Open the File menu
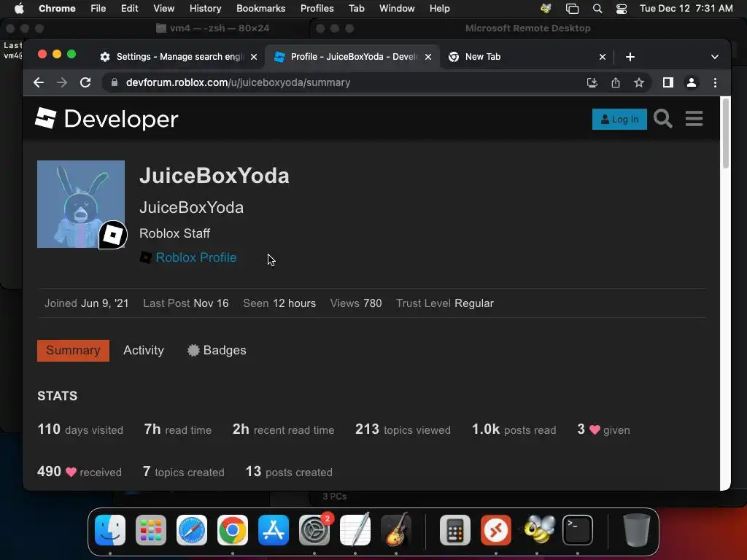This screenshot has width=747, height=560. coord(98,8)
